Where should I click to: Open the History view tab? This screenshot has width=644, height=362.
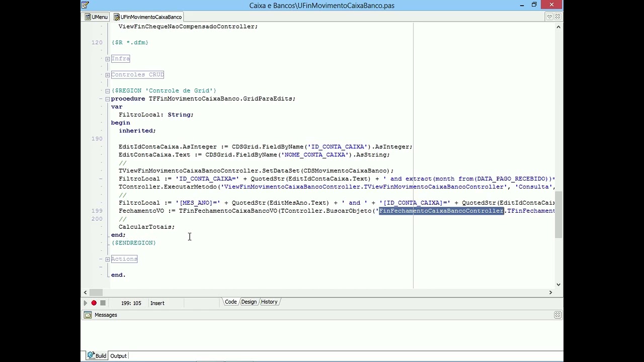coord(269,302)
